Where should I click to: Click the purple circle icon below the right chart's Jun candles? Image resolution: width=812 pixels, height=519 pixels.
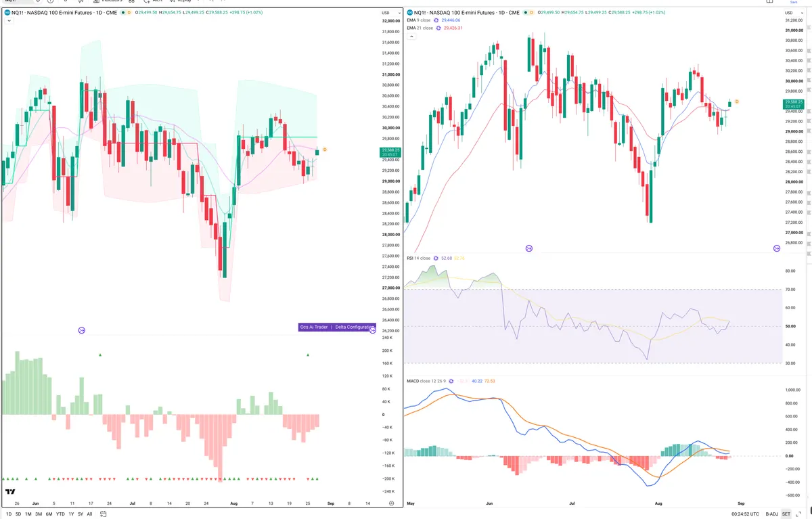529,248
